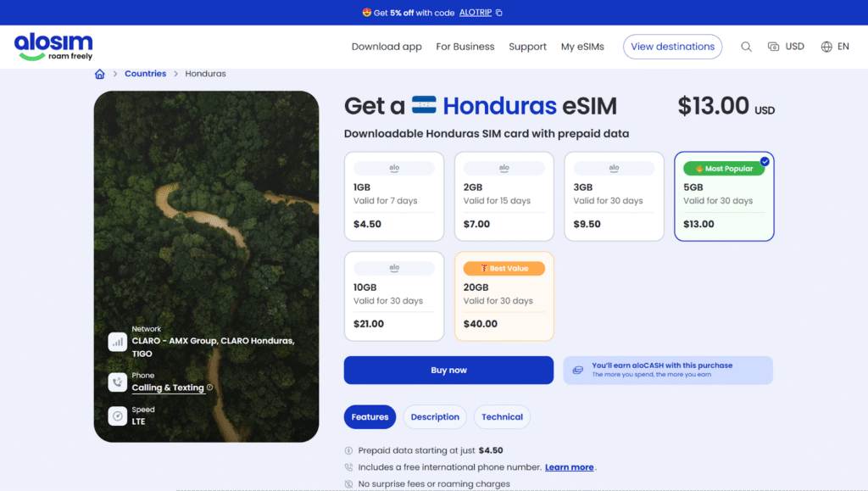Viewport: 868px width, 491px height.
Task: Click the View destinations button
Action: pyautogui.click(x=672, y=47)
